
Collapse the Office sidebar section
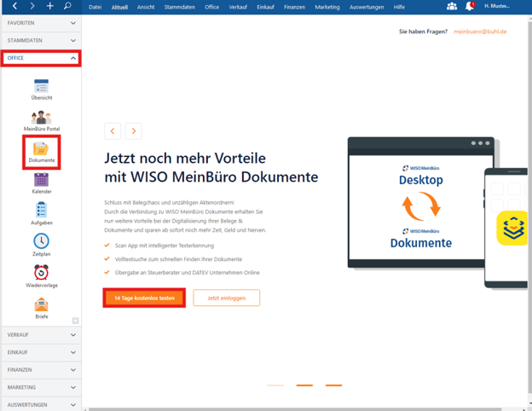[x=41, y=58]
